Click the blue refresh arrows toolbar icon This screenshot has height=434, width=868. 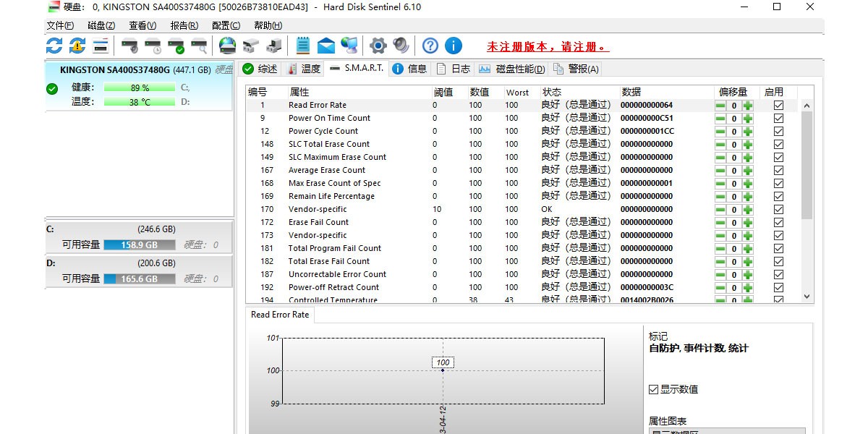click(54, 46)
